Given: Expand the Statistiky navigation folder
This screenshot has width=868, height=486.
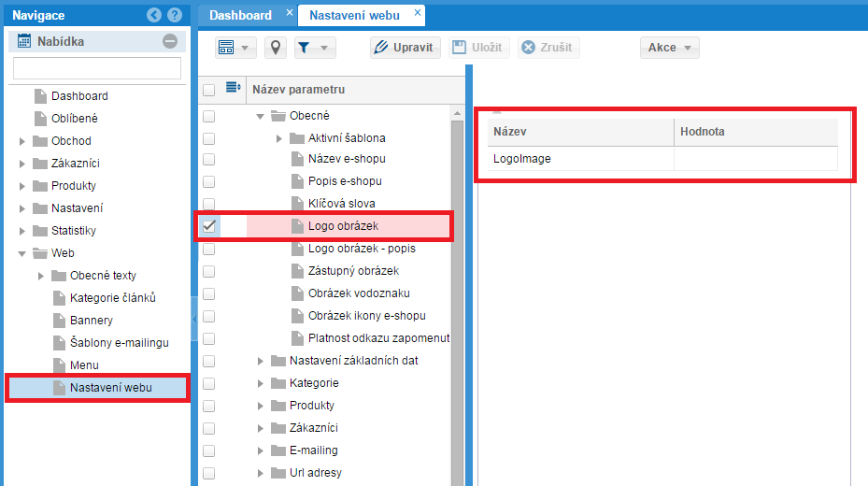Looking at the screenshot, I should click(x=22, y=231).
